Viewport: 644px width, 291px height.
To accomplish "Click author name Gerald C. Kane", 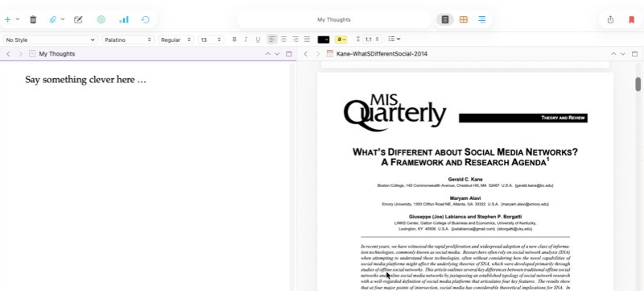I will point(465,179).
